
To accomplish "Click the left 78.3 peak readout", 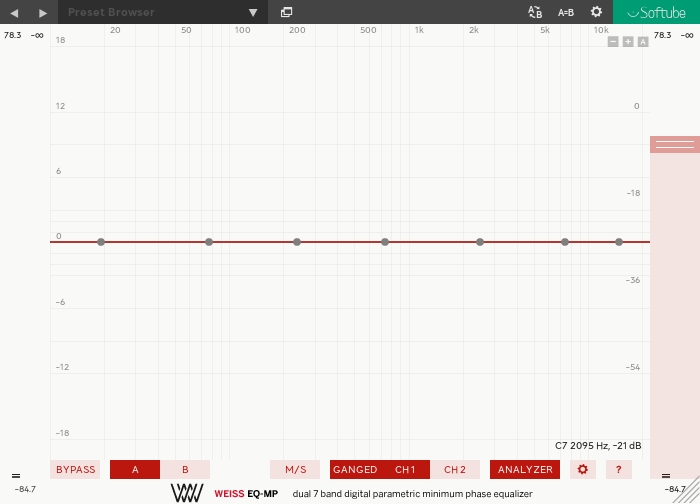I will (x=12, y=35).
